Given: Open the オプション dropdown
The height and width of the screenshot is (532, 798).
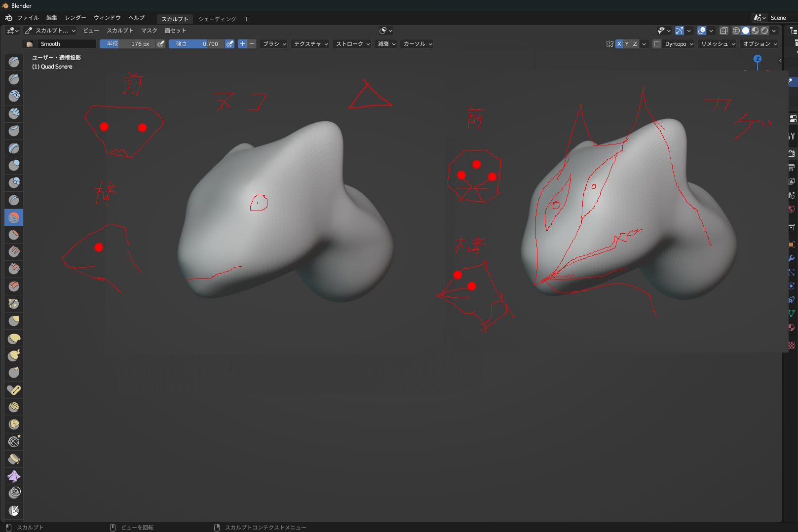Looking at the screenshot, I should point(760,44).
